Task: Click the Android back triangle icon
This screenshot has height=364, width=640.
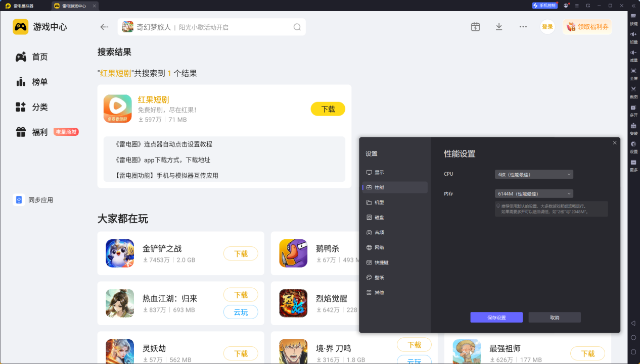Action: (x=633, y=323)
